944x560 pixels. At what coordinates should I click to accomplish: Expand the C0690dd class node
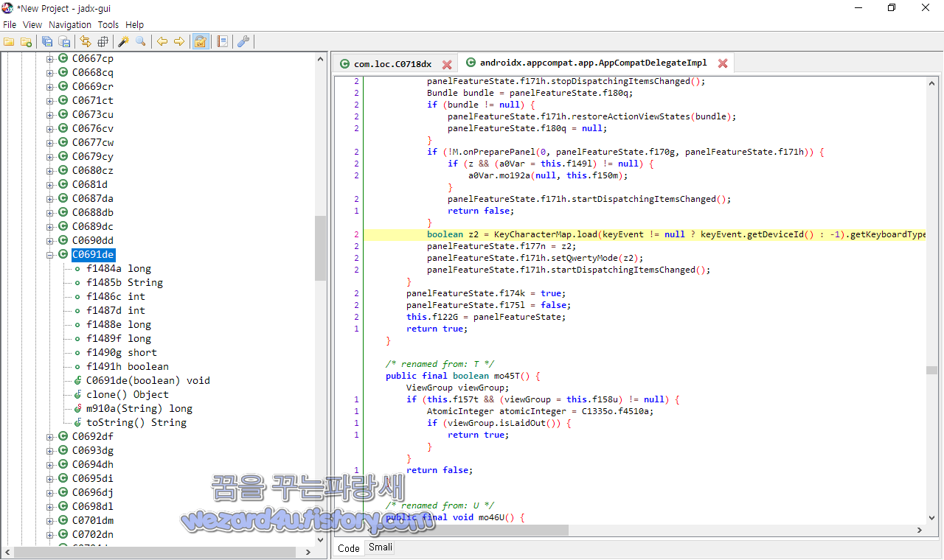[x=50, y=241]
